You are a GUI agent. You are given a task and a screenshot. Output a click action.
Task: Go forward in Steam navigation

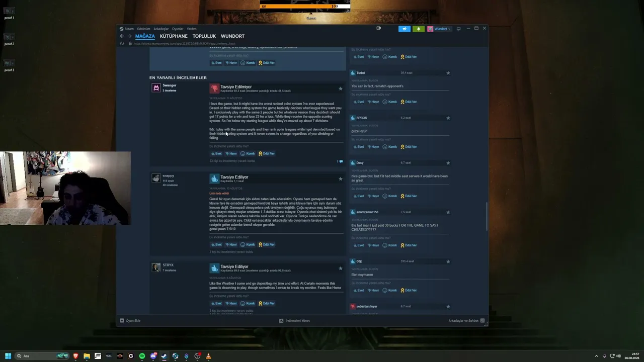pos(129,36)
